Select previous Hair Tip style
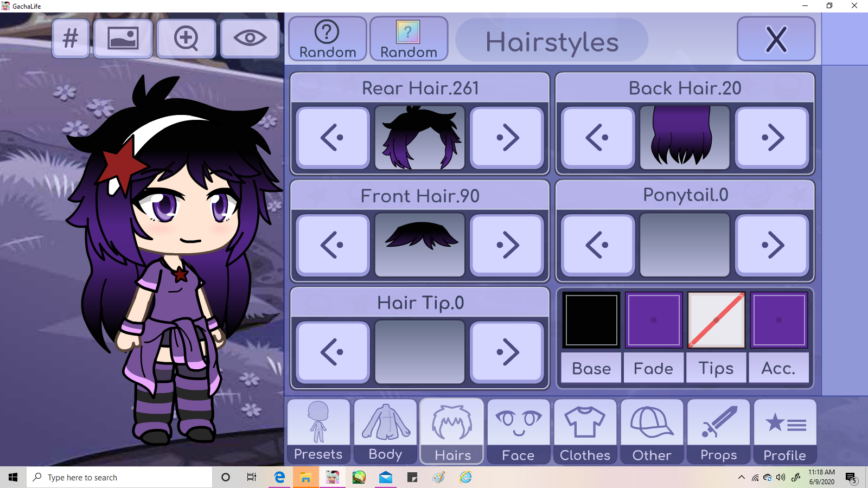The height and width of the screenshot is (488, 868). (333, 352)
